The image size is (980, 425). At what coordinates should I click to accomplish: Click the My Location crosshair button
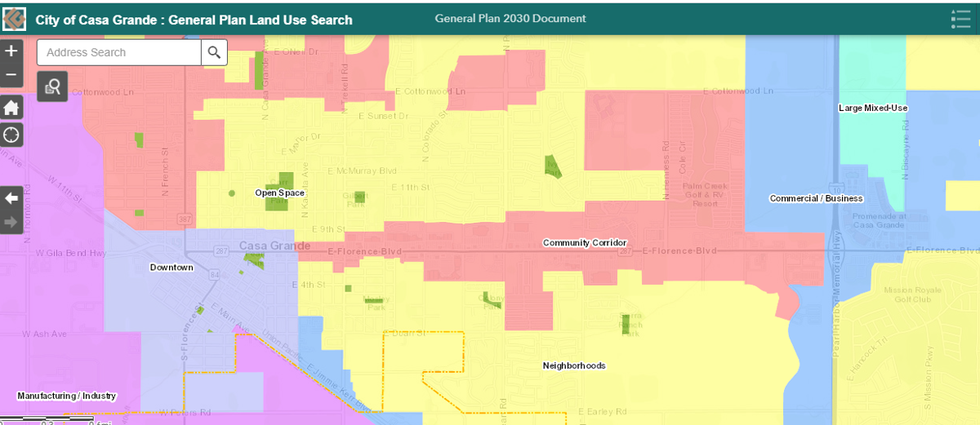(x=11, y=135)
